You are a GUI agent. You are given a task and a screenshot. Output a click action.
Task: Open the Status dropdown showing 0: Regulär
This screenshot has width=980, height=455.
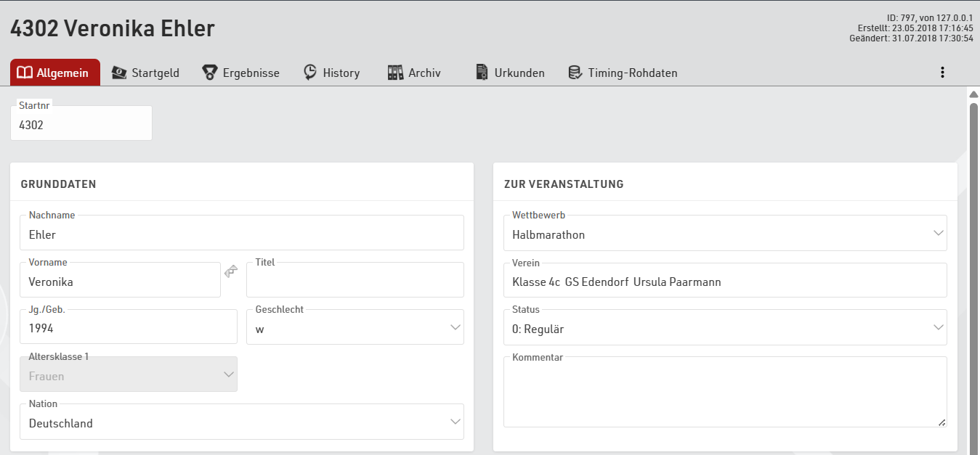pos(938,328)
